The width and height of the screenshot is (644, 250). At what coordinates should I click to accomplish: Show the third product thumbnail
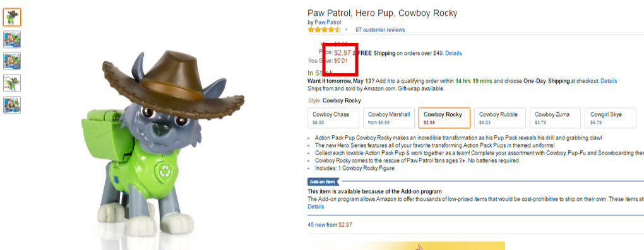pos(12,61)
